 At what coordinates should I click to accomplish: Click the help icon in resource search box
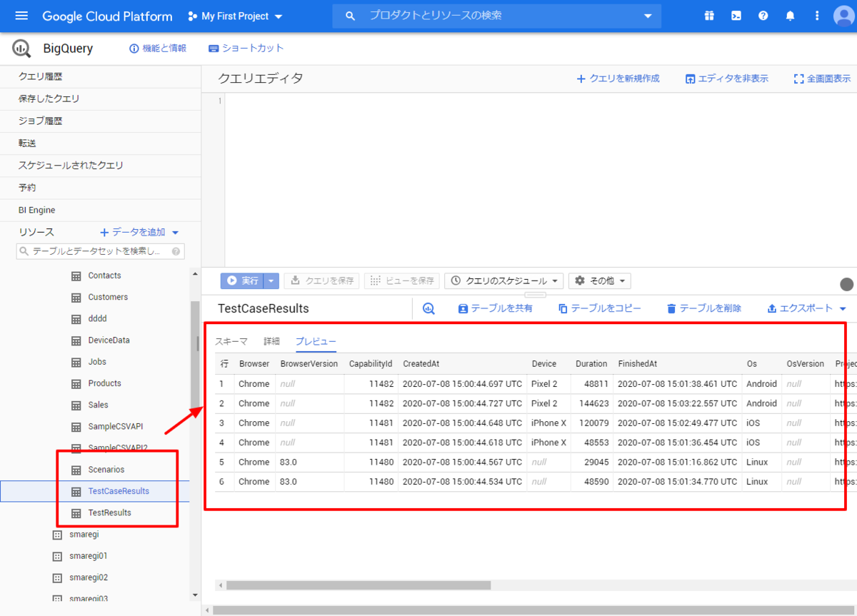(x=176, y=251)
